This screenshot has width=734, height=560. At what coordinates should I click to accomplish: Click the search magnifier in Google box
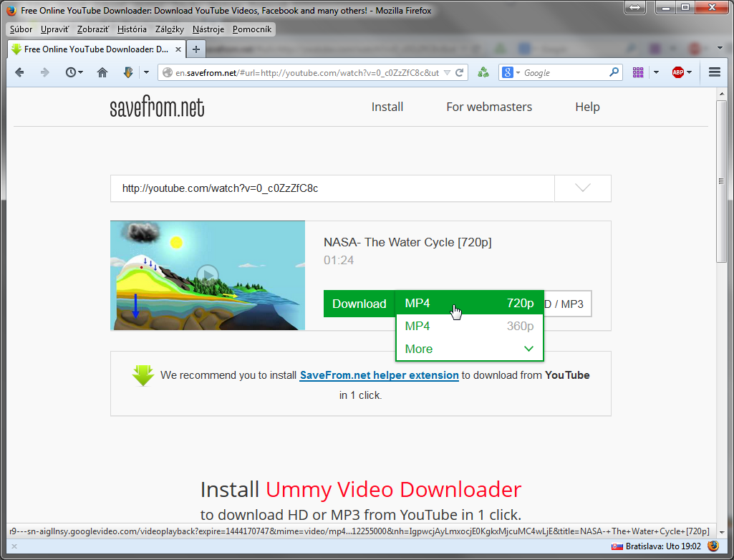614,72
